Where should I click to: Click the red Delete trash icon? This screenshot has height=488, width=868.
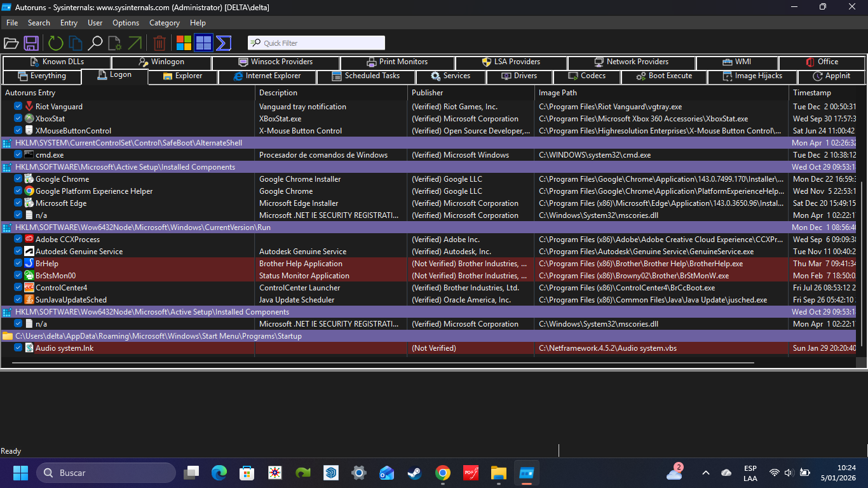(159, 43)
